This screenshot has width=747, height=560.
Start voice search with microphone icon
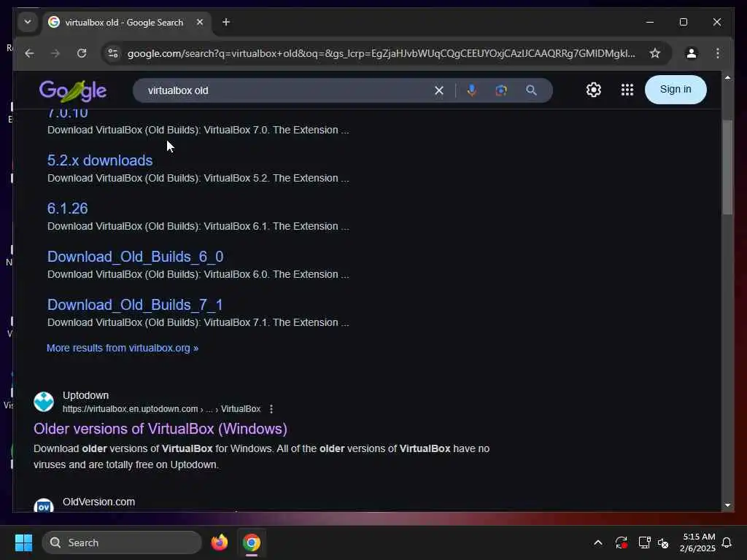coord(472,90)
